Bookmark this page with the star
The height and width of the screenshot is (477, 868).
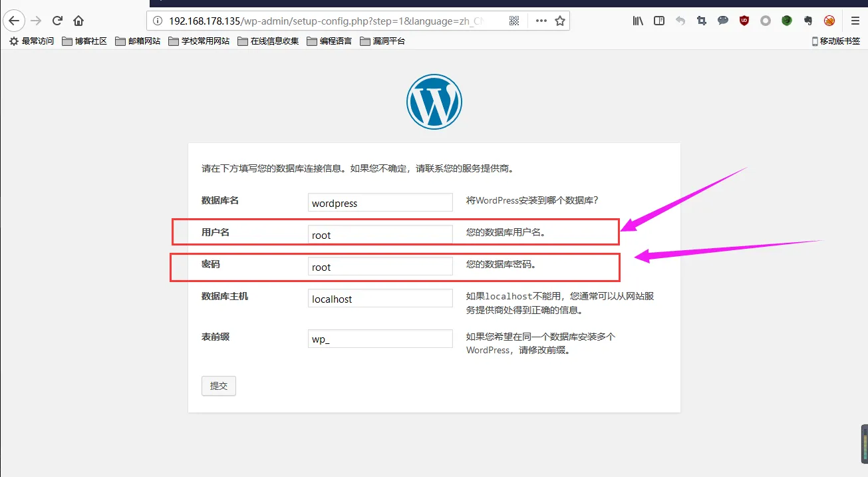(x=560, y=21)
